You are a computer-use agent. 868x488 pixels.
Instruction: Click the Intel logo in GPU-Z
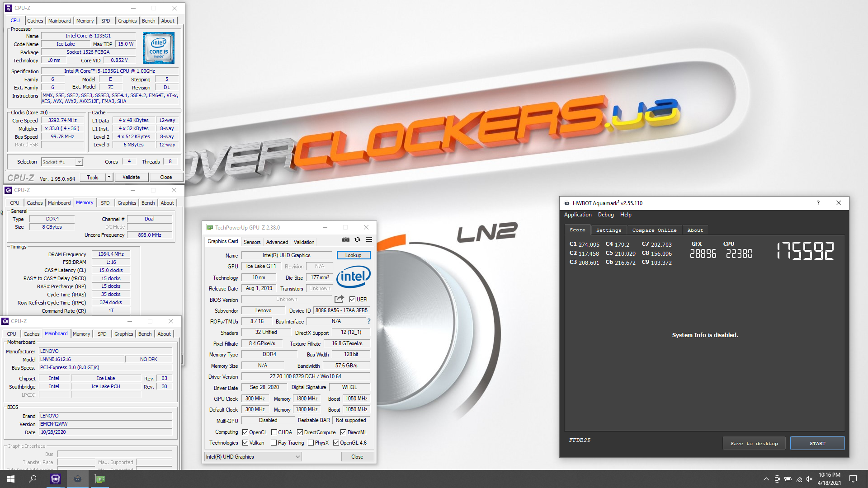[x=354, y=277]
